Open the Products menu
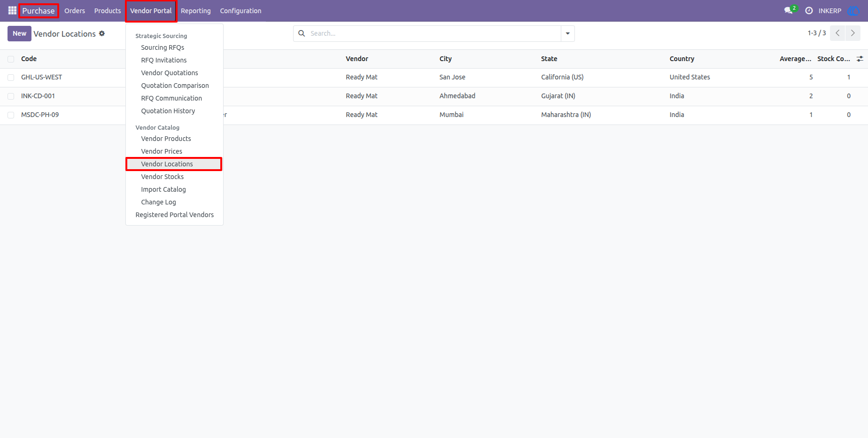The width and height of the screenshot is (868, 438). 108,11
